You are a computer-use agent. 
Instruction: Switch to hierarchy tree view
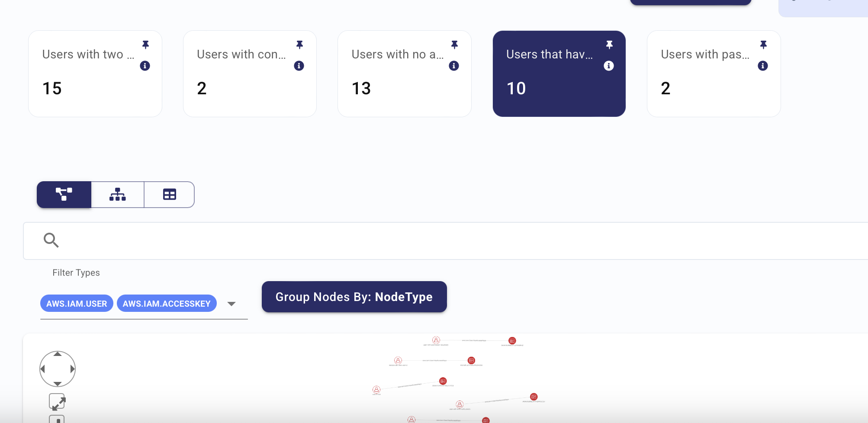[x=118, y=195]
